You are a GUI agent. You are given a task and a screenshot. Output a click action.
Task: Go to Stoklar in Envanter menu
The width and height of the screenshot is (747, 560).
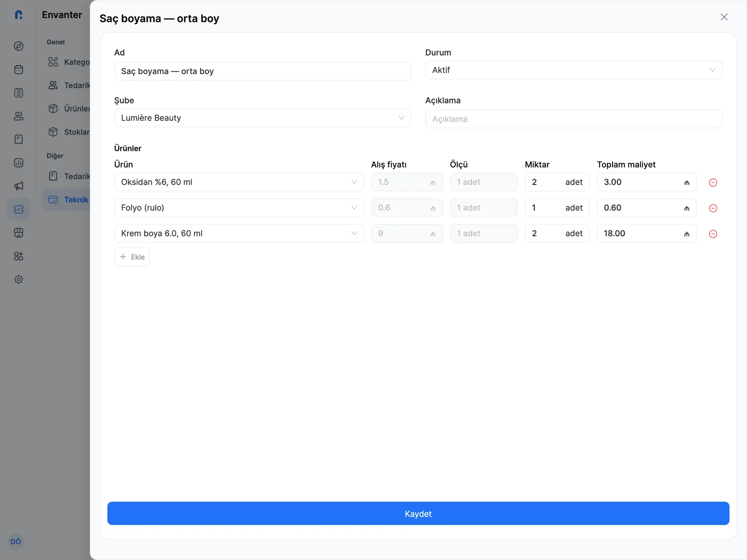(x=68, y=132)
